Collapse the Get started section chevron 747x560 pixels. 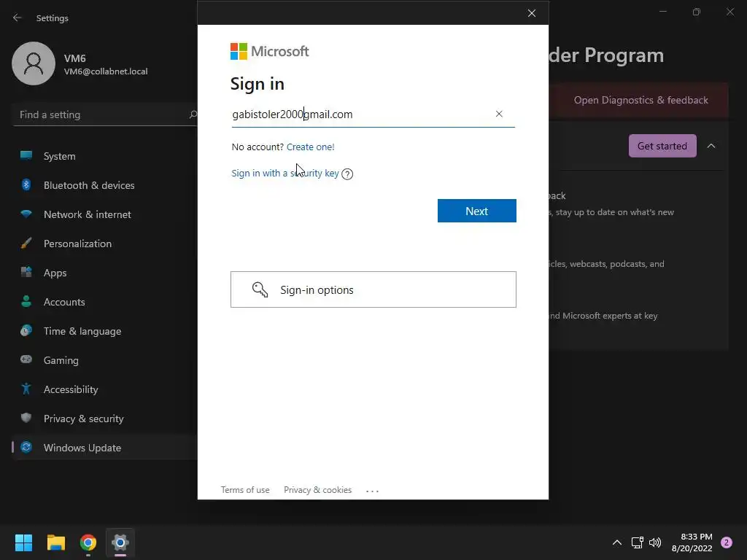click(711, 146)
